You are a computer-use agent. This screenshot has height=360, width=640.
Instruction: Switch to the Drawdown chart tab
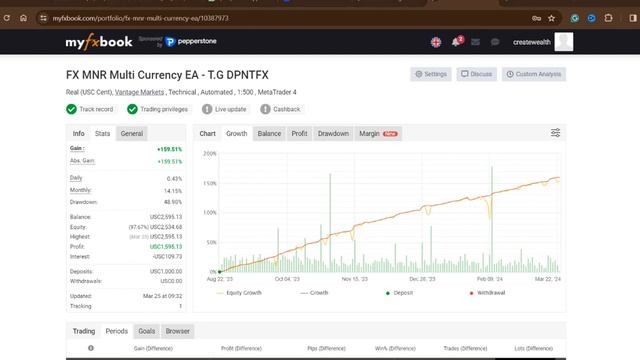tap(333, 133)
